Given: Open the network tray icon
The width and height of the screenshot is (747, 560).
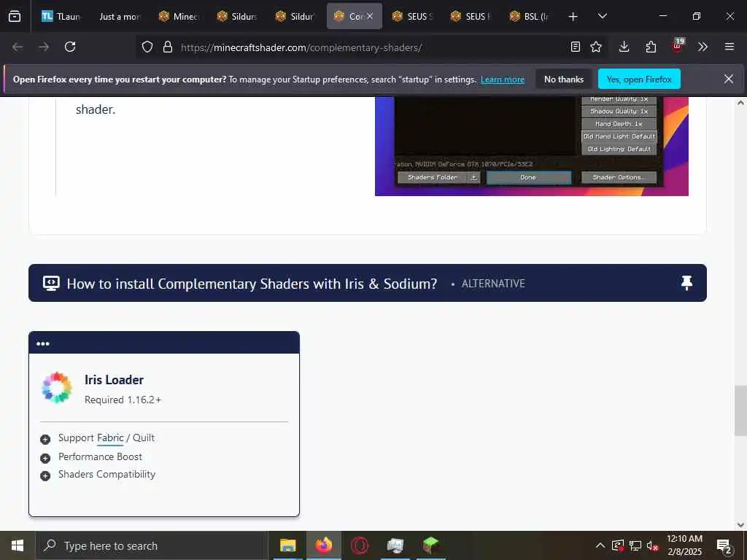Looking at the screenshot, I should [635, 545].
